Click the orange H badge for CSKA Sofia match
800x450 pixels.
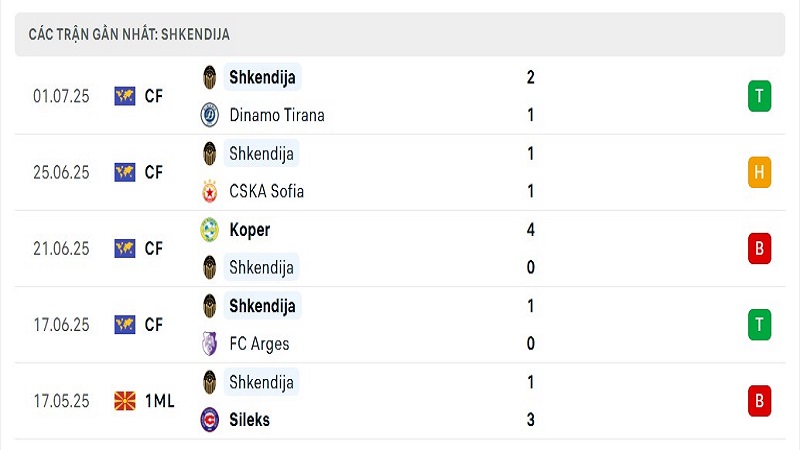pyautogui.click(x=759, y=172)
